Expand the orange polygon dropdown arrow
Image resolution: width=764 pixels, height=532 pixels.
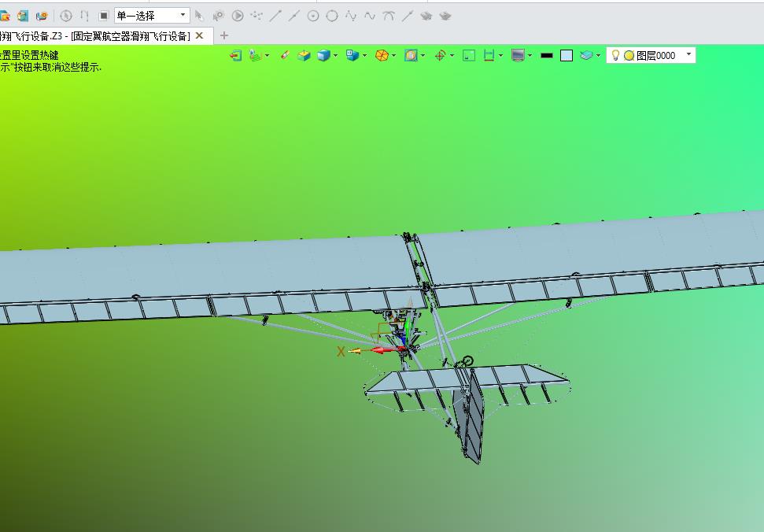393,56
